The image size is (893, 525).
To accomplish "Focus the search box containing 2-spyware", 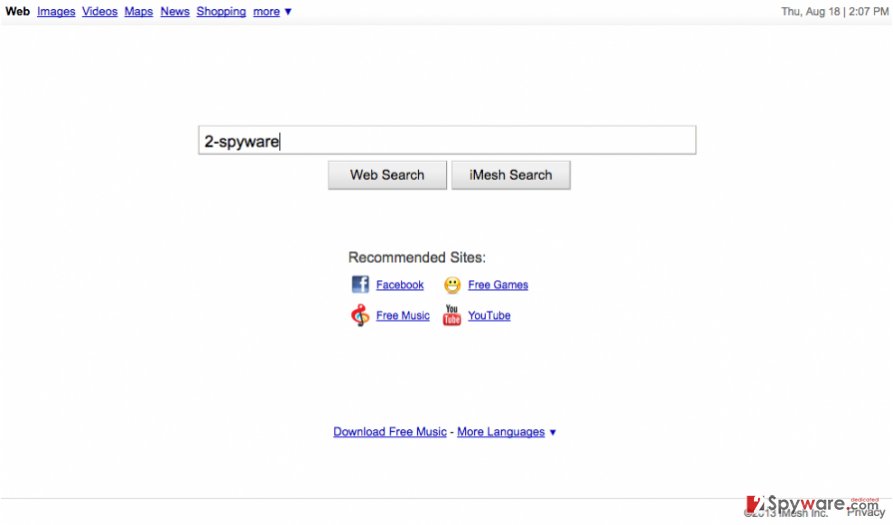I will point(447,140).
